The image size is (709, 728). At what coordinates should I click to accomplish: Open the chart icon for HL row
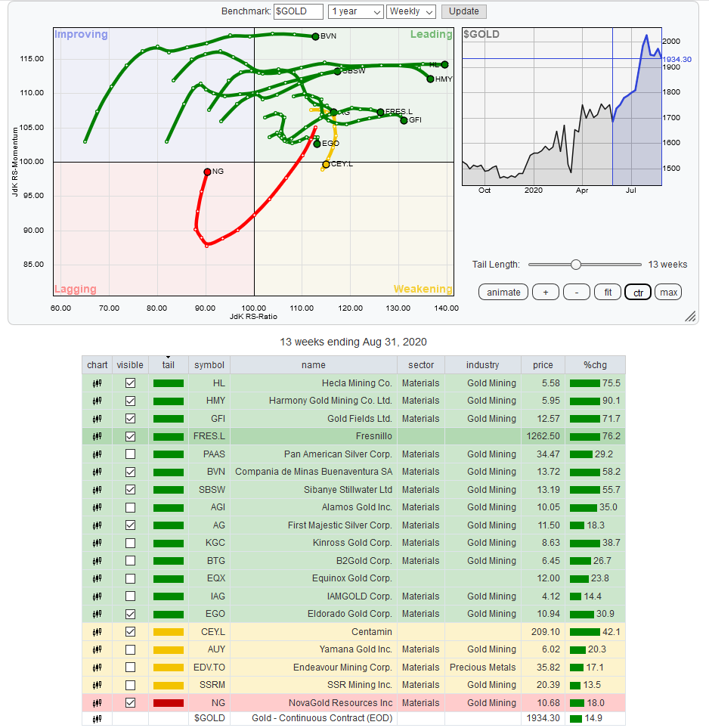pos(97,383)
